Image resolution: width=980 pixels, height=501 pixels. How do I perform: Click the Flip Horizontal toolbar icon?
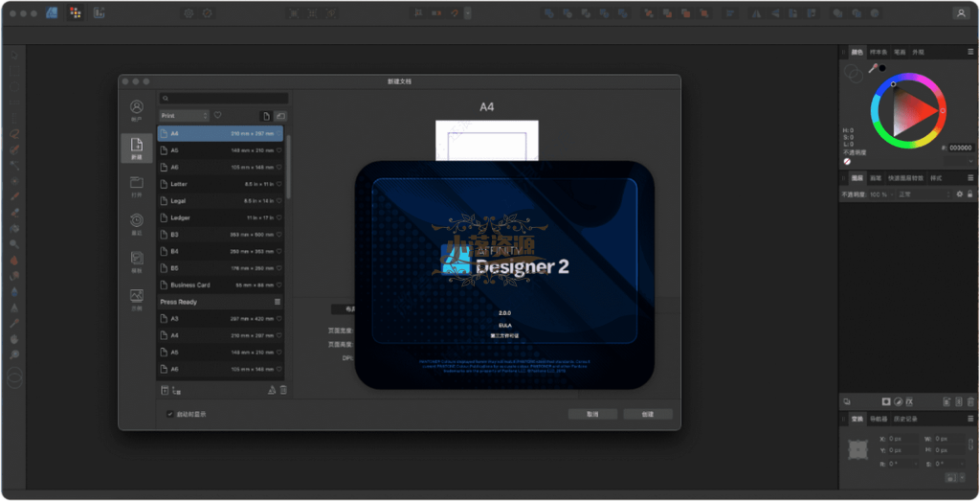tap(756, 13)
